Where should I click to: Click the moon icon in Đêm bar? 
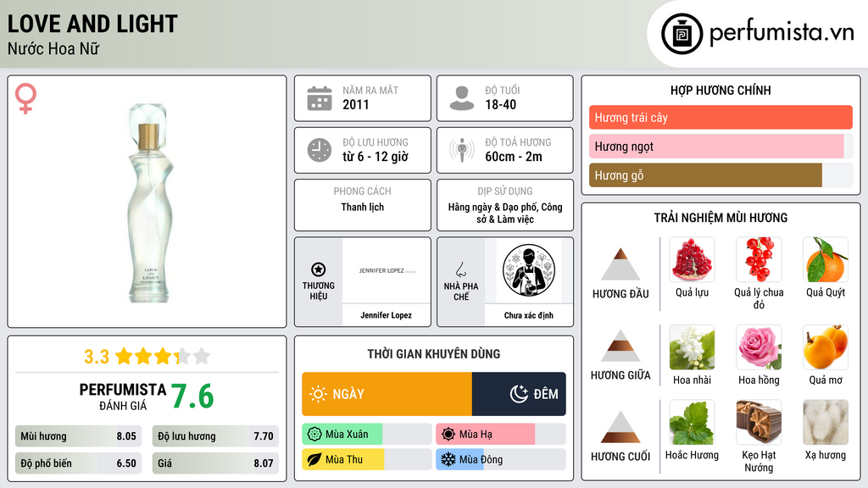coord(519,394)
